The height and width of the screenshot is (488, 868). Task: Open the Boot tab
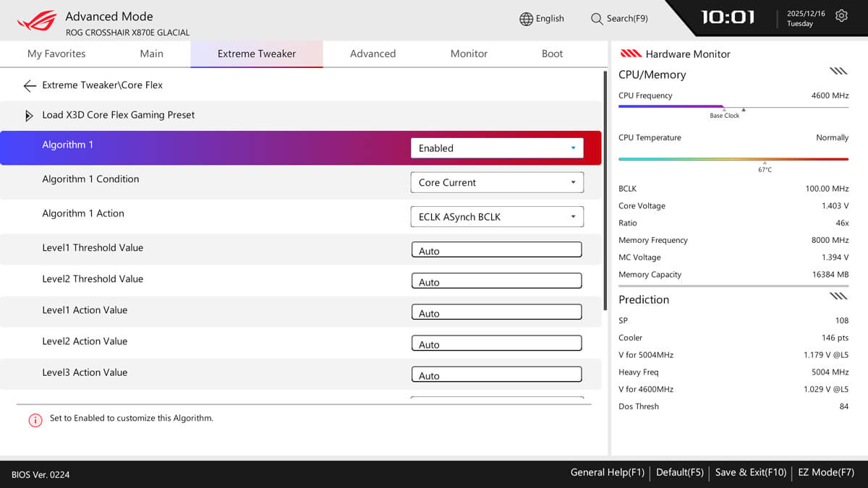[552, 53]
